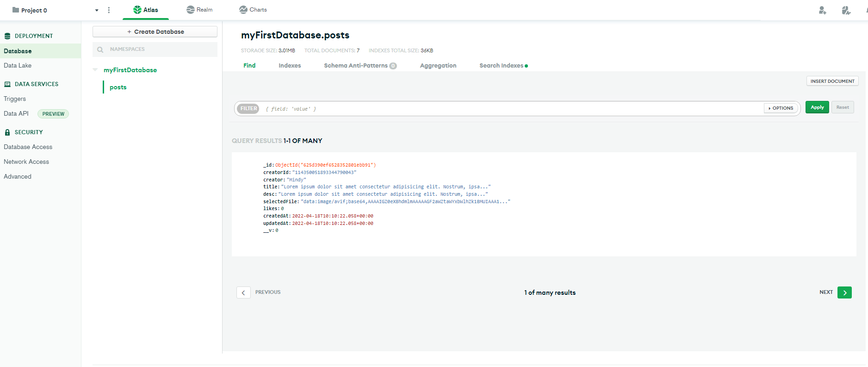Switch to the Indexes tab
Viewport: 868px width, 367px height.
290,66
